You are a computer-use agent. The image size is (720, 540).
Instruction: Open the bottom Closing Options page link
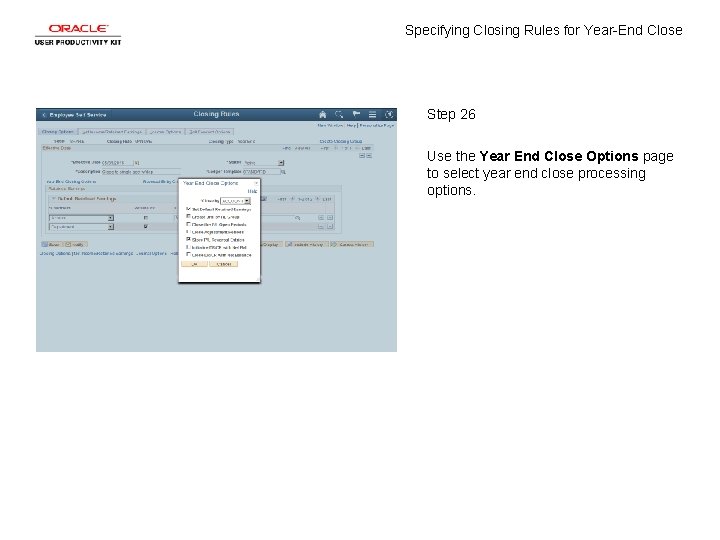tap(54, 253)
